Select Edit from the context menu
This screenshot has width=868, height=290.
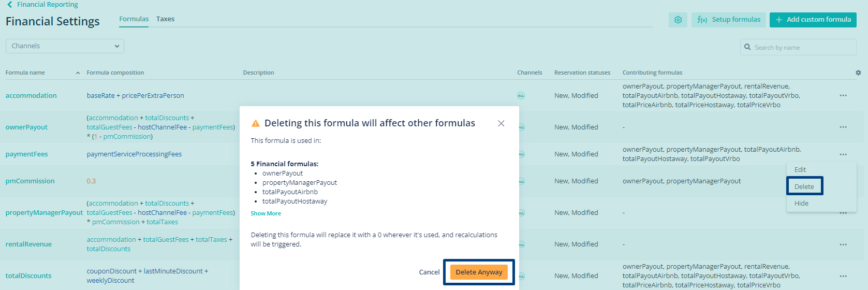tap(800, 170)
